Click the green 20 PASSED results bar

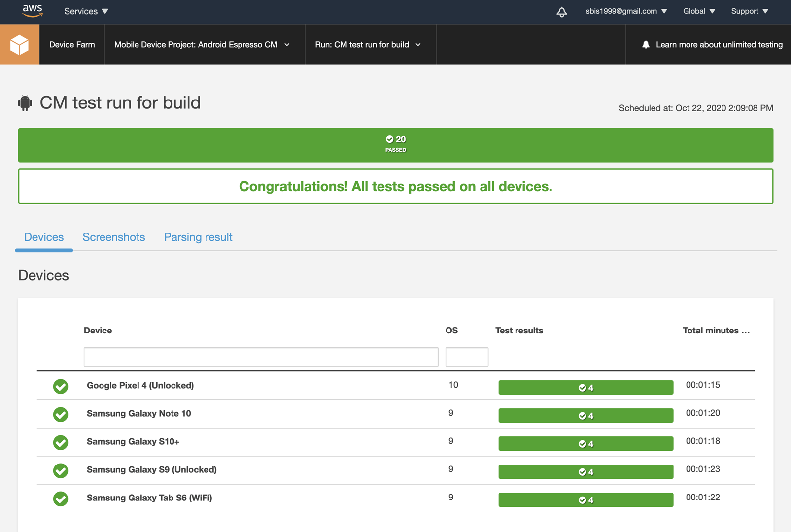click(396, 145)
